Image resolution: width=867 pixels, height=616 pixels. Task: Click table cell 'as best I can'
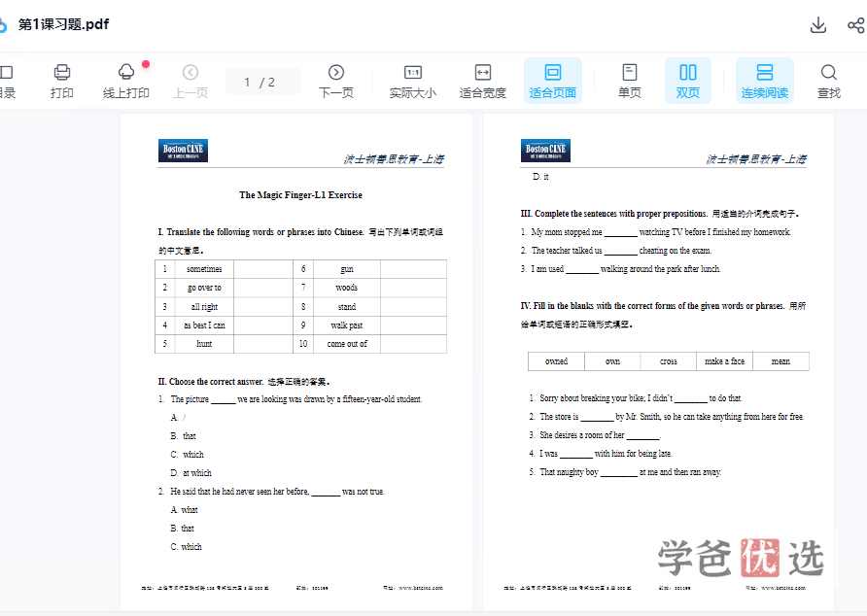[204, 325]
